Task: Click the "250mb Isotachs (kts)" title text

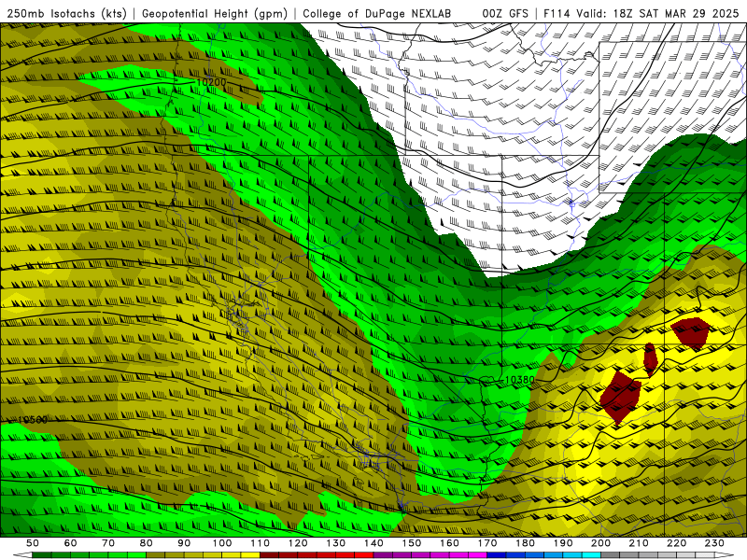Action: click(66, 13)
